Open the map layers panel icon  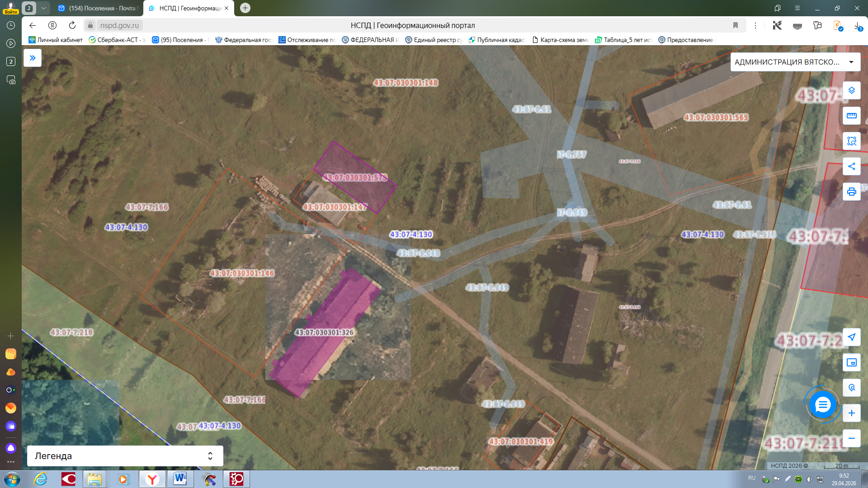(851, 90)
